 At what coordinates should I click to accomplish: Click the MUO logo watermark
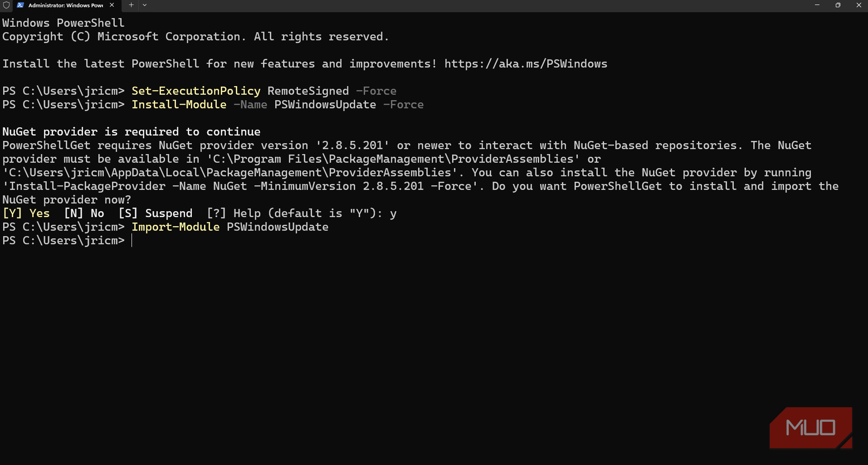tap(810, 427)
